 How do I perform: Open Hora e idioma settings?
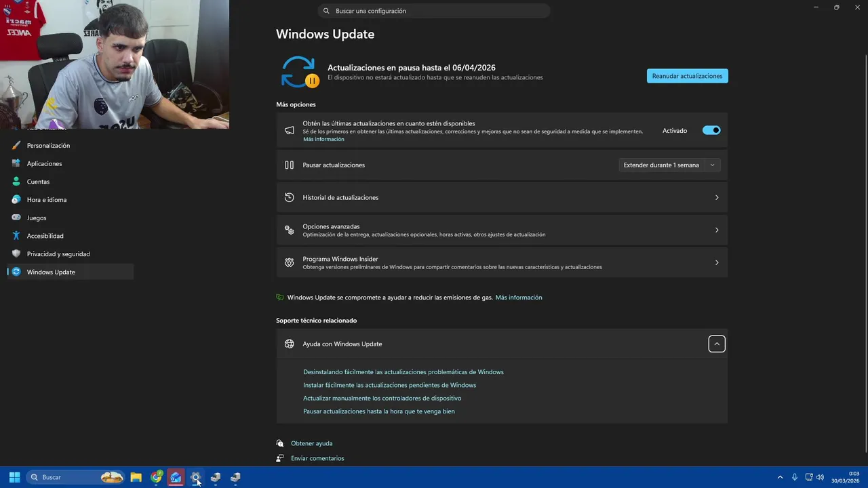pyautogui.click(x=71, y=200)
